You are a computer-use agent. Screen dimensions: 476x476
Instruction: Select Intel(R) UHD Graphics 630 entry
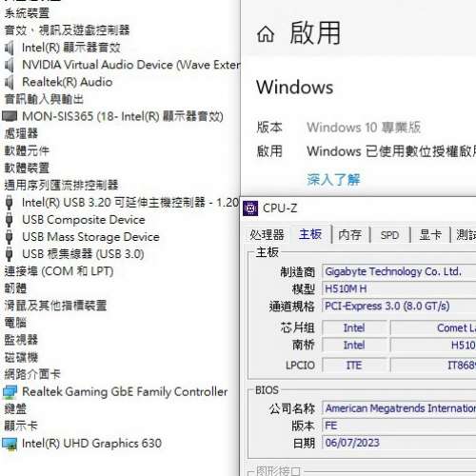pyautogui.click(x=91, y=444)
